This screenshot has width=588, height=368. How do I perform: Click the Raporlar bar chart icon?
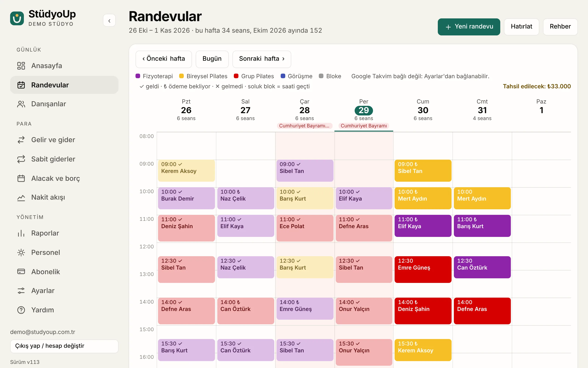(x=21, y=233)
